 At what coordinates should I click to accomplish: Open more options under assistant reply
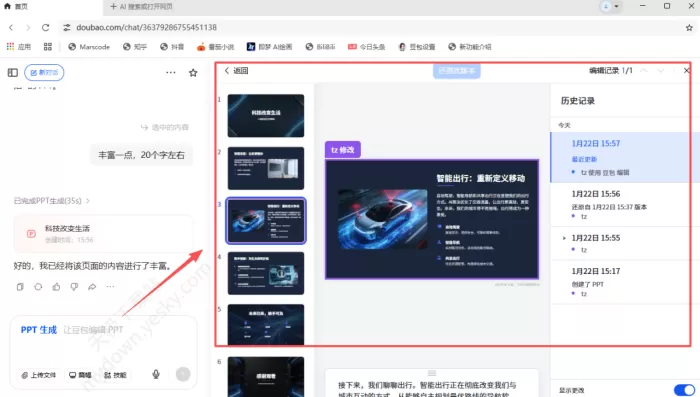point(110,287)
